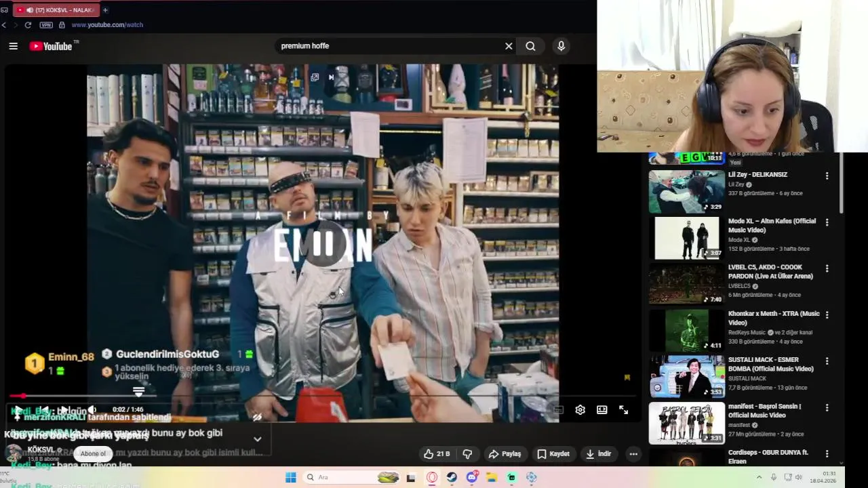This screenshot has height=488, width=868.
Task: Go to YouTube home via logo
Action: click(51, 46)
